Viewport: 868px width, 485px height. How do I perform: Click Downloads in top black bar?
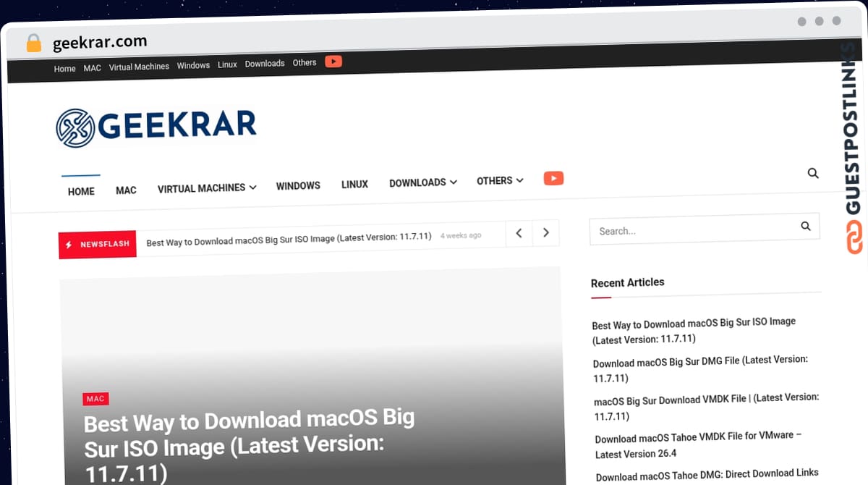click(265, 64)
